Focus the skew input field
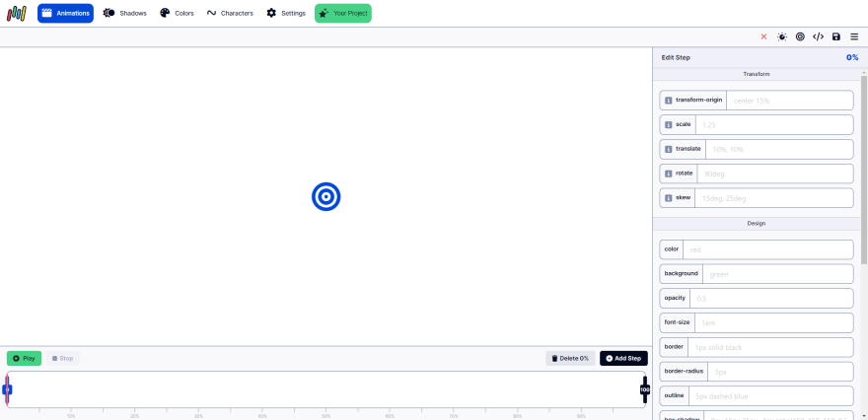 click(774, 198)
